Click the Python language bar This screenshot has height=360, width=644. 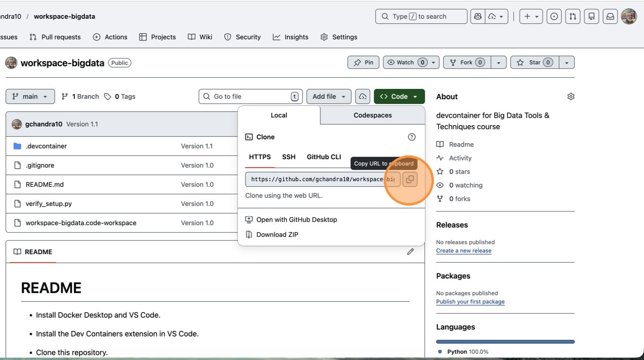pyautogui.click(x=505, y=342)
